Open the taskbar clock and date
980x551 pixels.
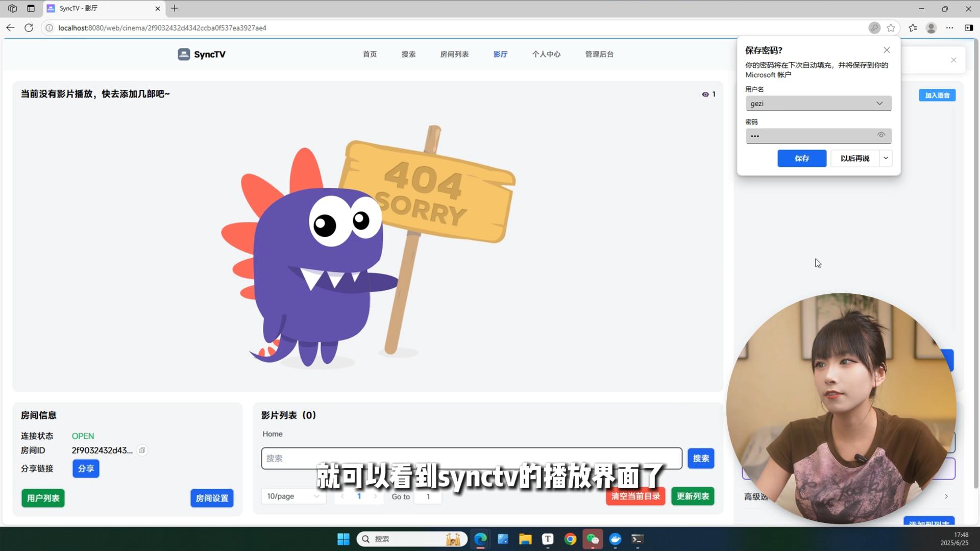tap(954, 539)
